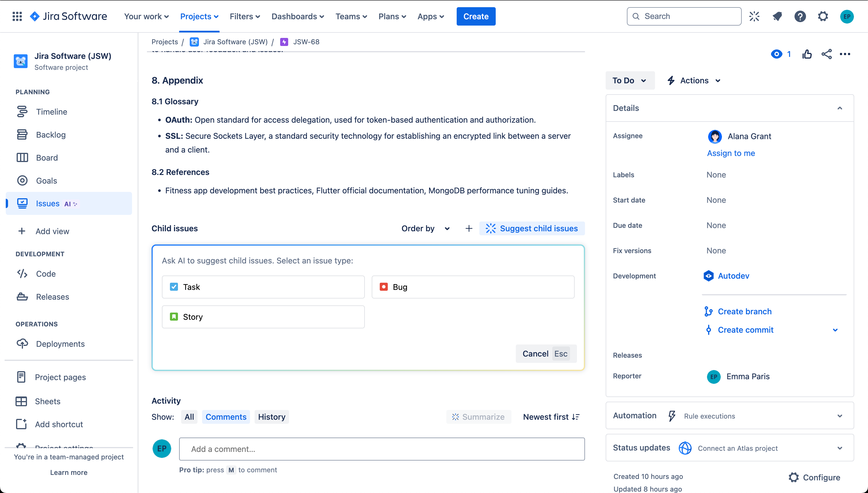Viewport: 868px width, 493px height.
Task: Click the thumbs up vote icon
Action: pos(807,54)
